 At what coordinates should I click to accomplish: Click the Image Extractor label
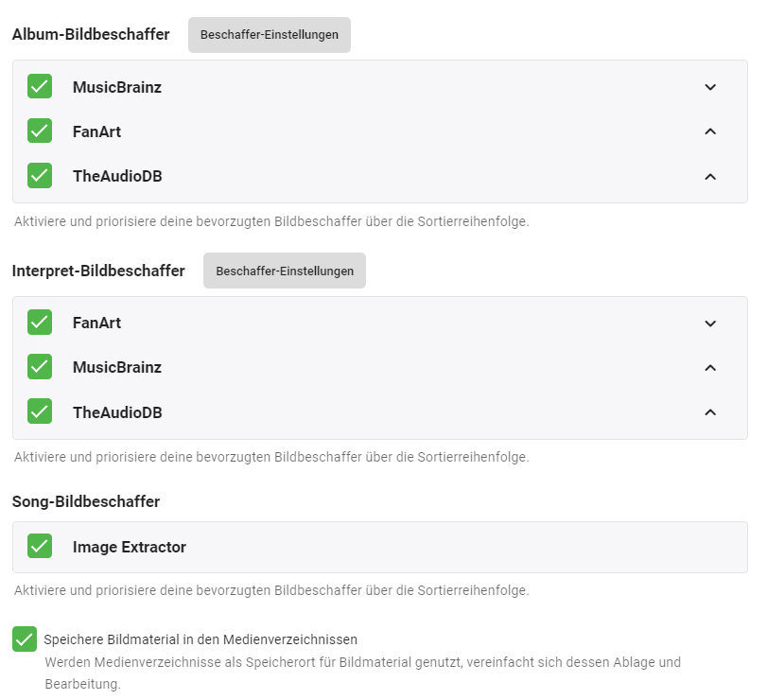coord(130,547)
